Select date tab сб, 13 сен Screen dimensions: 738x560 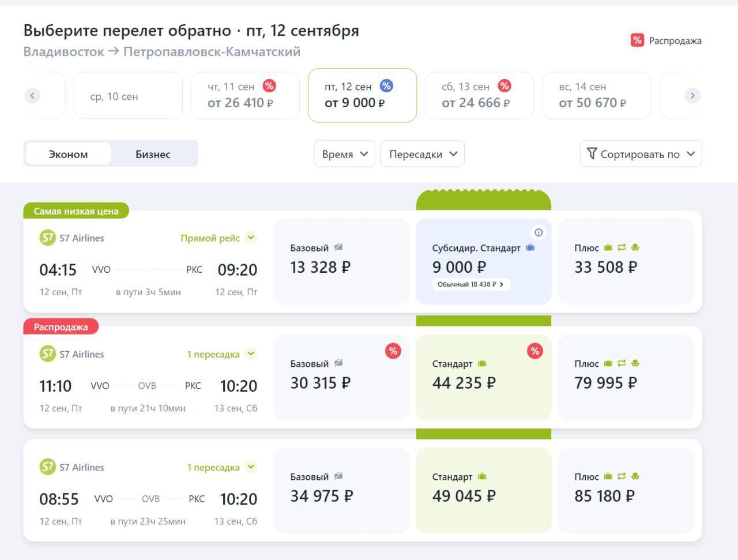click(x=479, y=95)
